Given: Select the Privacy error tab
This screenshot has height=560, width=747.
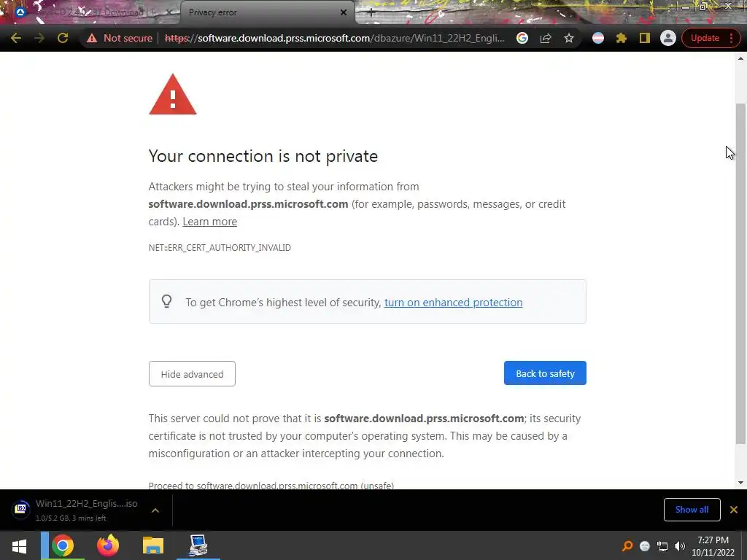Looking at the screenshot, I should (267, 12).
